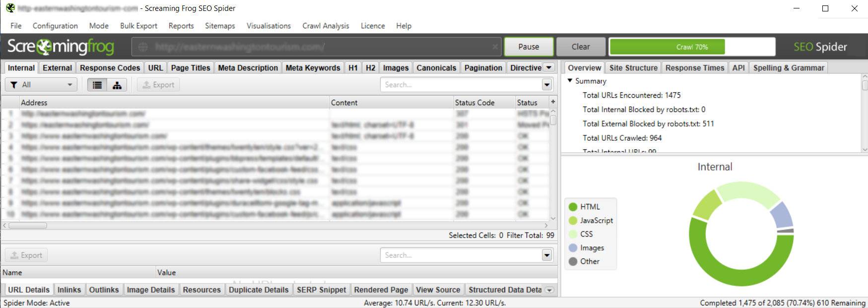Click the globe icon in URL bar

[143, 47]
